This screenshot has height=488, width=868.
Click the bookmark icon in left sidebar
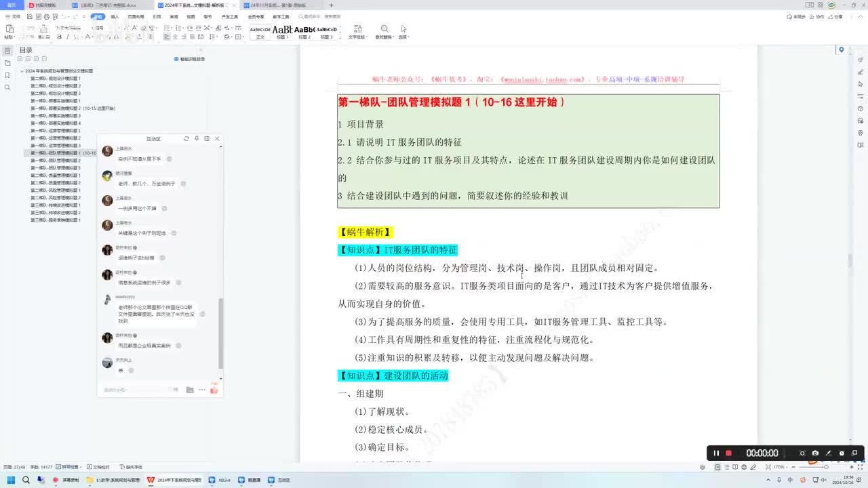pos(7,75)
